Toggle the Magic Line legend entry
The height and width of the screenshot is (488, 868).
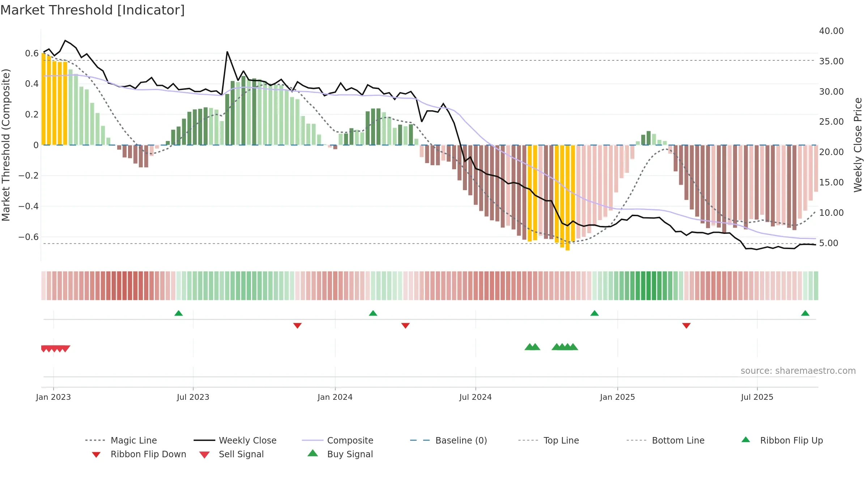[121, 440]
